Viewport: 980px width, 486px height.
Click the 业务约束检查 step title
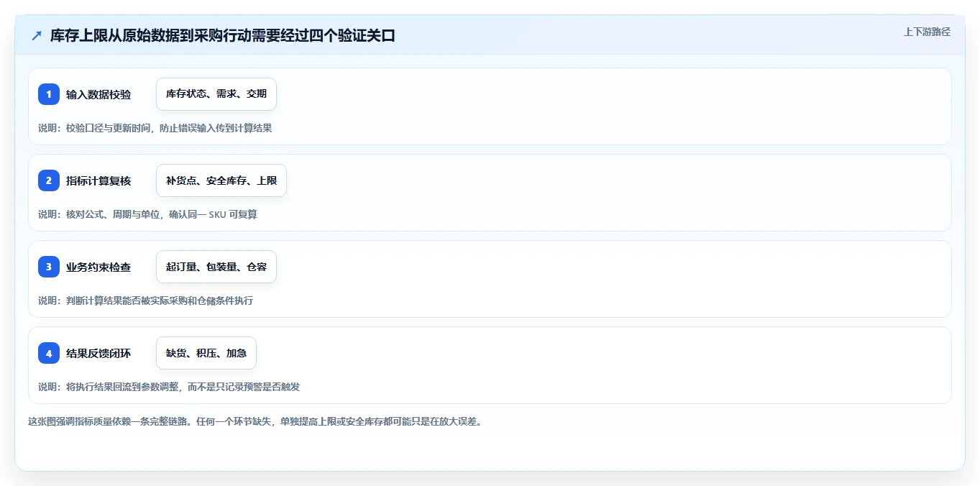[x=99, y=267]
